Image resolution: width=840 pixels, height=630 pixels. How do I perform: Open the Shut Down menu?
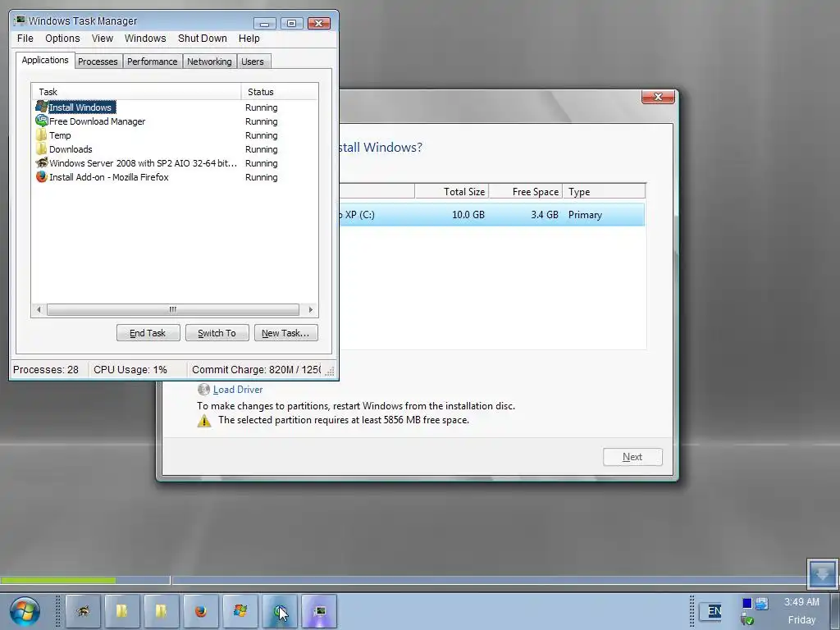(x=203, y=39)
